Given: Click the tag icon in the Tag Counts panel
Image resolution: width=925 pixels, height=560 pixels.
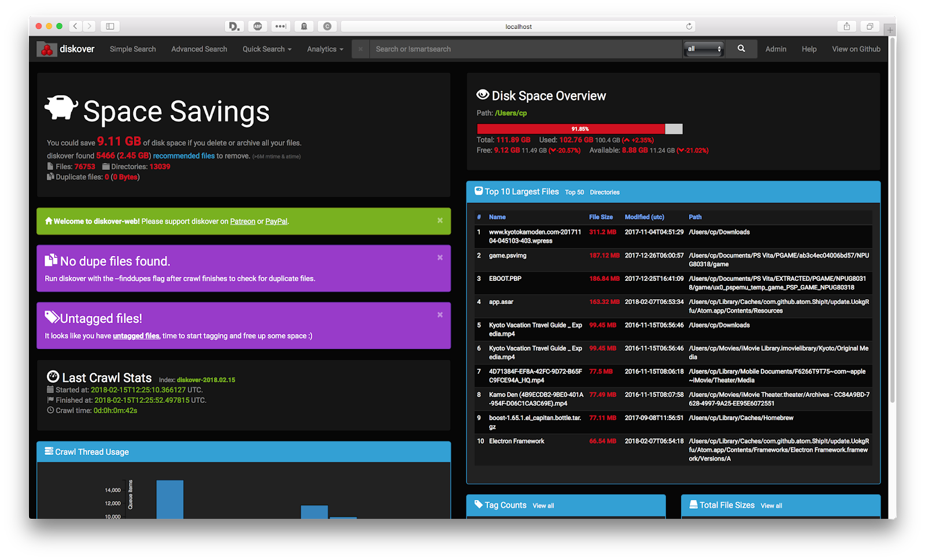Looking at the screenshot, I should (x=477, y=505).
